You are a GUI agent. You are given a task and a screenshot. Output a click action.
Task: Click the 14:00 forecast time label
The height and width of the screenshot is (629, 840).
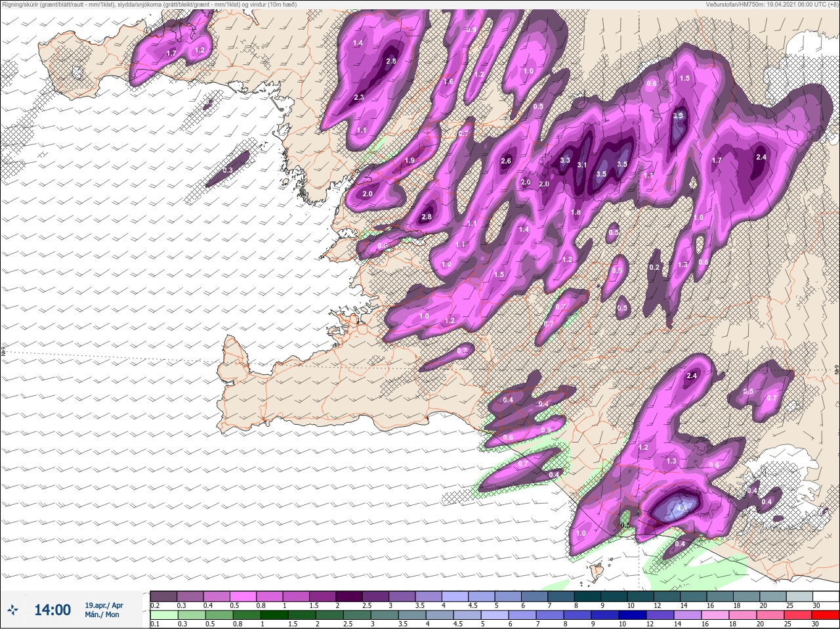[52, 610]
